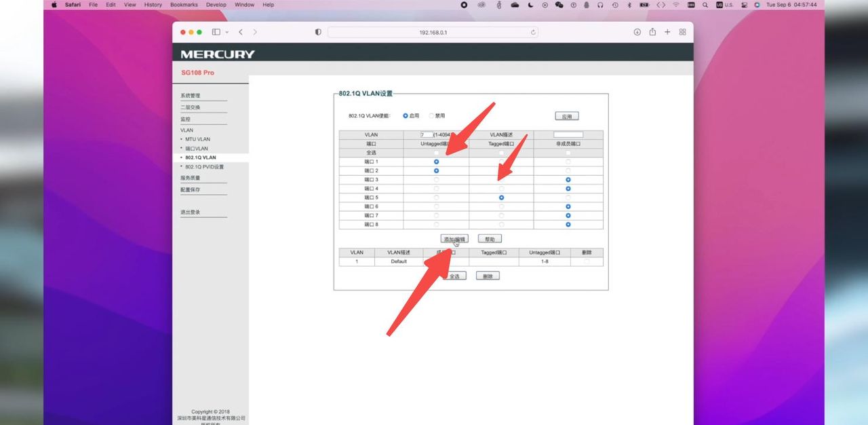
Task: Click the 全选 button below VLAN table
Action: [x=454, y=276]
